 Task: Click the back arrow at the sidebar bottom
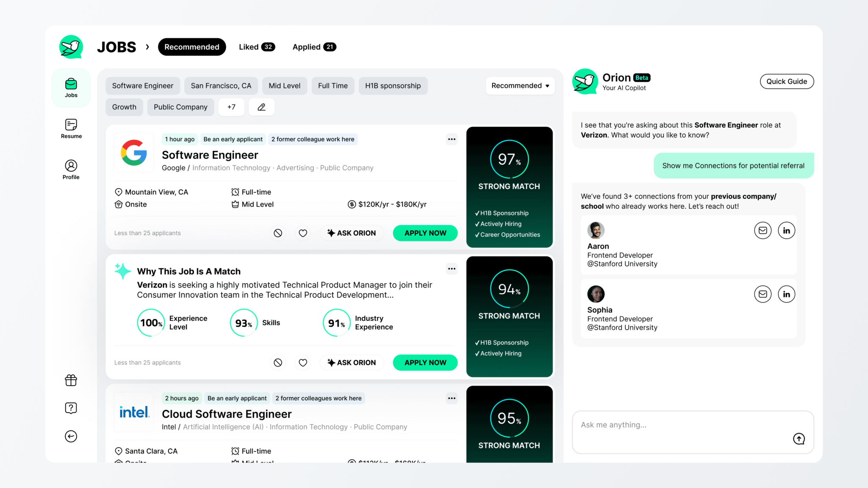tap(71, 436)
